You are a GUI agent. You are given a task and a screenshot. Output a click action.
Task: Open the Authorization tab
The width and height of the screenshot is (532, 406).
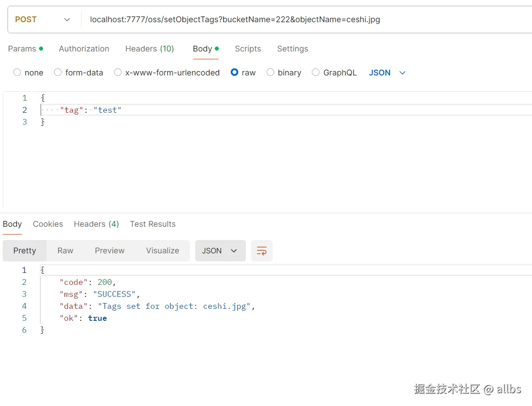84,49
